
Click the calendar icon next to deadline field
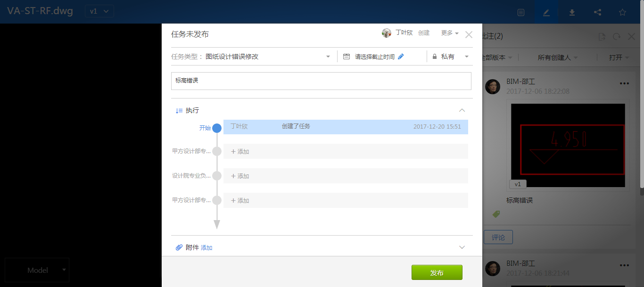tap(347, 56)
